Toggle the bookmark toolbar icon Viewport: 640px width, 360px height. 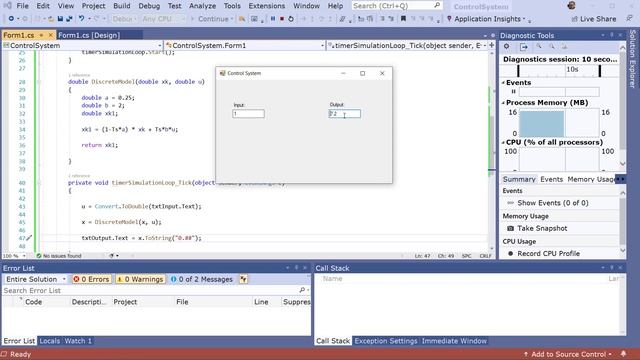(403, 19)
